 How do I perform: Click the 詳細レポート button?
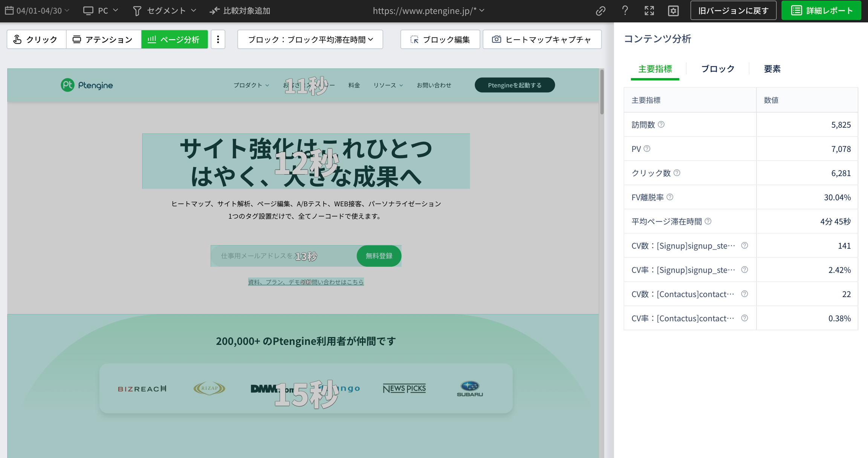(x=821, y=11)
